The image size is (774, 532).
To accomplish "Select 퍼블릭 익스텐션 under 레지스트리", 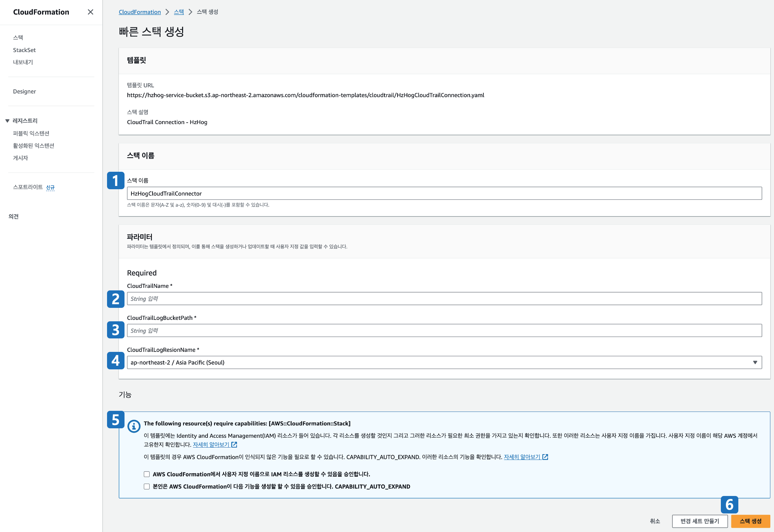I will coord(31,133).
